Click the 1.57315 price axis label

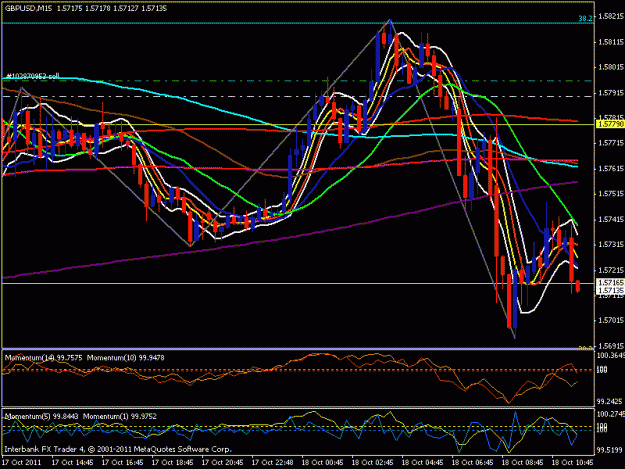pyautogui.click(x=611, y=244)
